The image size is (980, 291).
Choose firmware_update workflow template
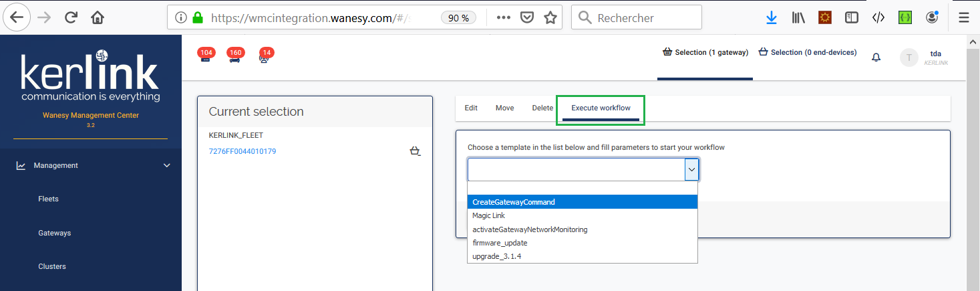tap(500, 243)
